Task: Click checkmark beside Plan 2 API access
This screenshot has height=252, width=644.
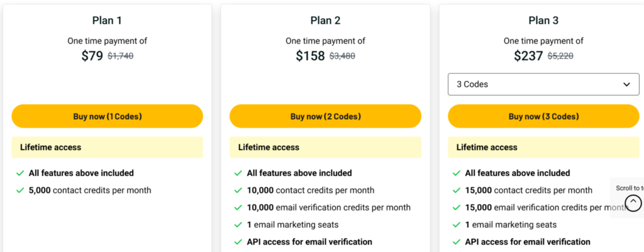Action: [238, 242]
